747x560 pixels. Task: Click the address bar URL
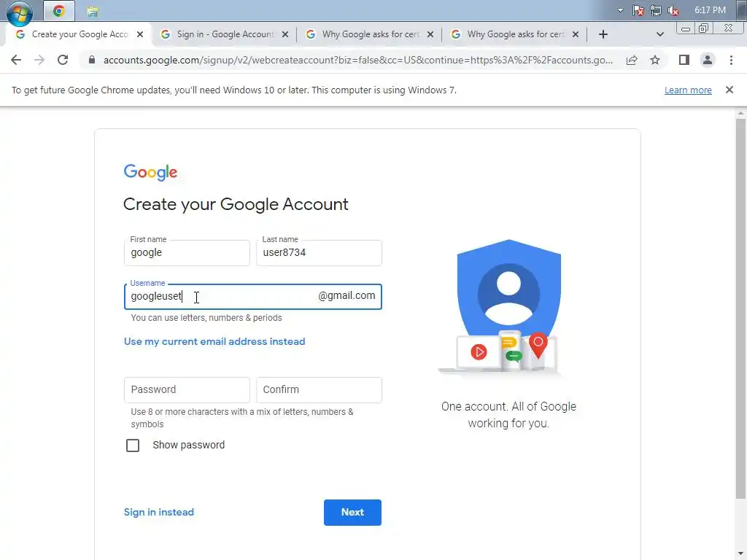[357, 60]
